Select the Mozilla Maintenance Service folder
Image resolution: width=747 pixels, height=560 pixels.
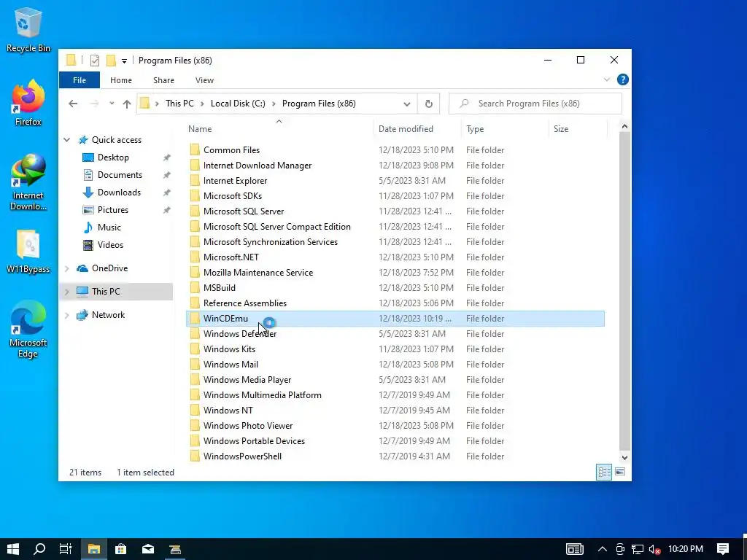[x=395, y=273]
